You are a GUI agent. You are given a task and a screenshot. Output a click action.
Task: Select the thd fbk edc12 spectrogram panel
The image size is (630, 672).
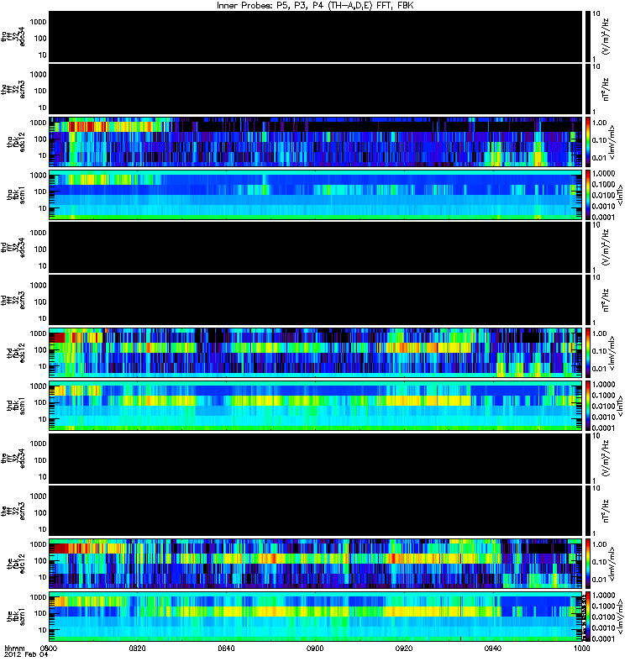coord(316,353)
